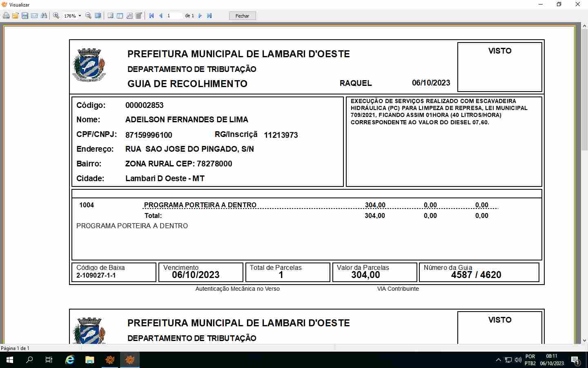This screenshot has width=588, height=368.
Task: Advance to the next page
Action: (200, 16)
